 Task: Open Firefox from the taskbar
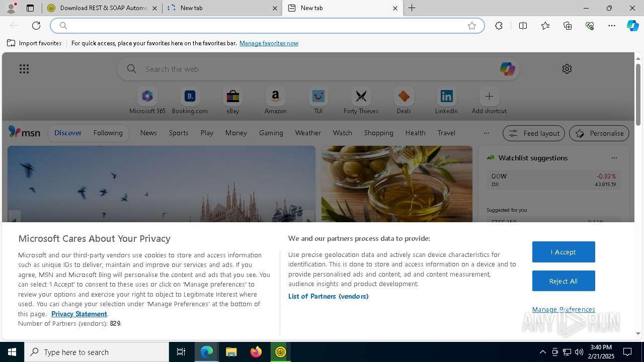point(256,352)
